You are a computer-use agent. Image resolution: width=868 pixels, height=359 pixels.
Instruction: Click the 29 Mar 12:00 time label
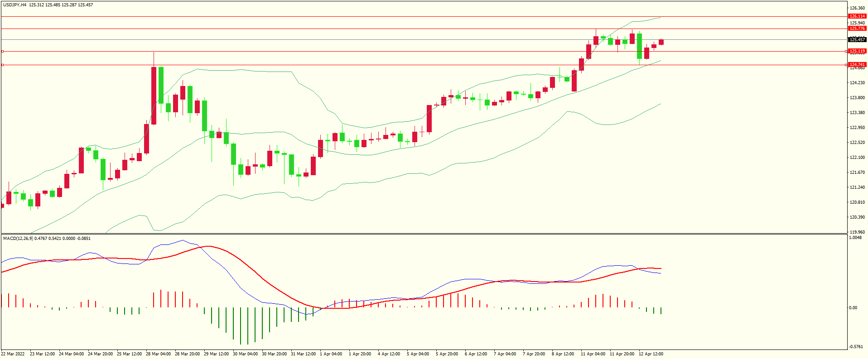216,354
